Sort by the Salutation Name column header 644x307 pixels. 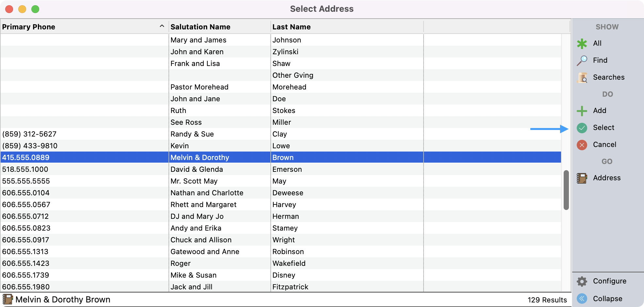pyautogui.click(x=200, y=27)
